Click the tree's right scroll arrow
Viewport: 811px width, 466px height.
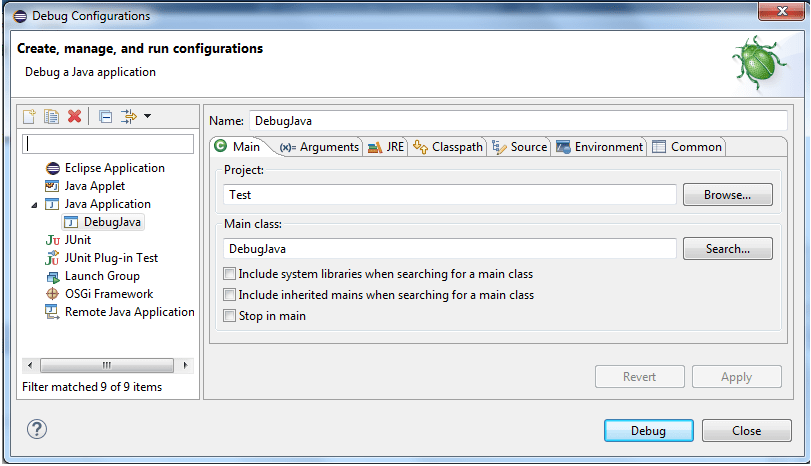[185, 366]
